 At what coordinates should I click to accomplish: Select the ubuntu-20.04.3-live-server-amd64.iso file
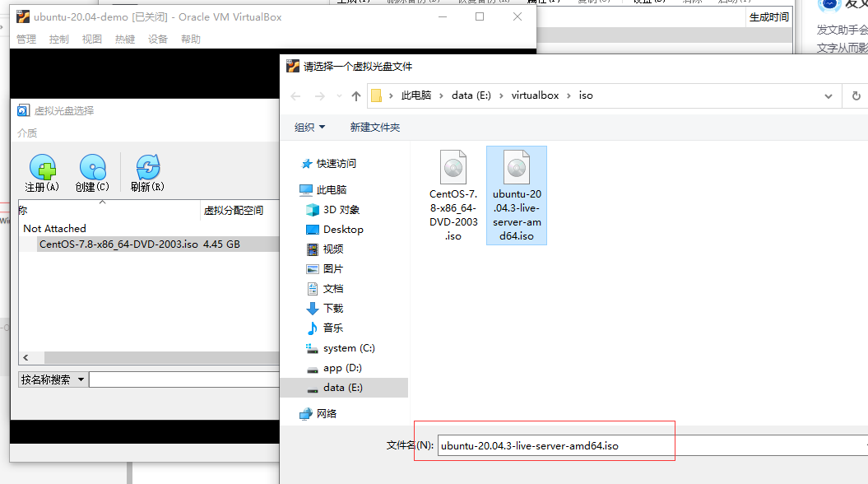pos(517,195)
